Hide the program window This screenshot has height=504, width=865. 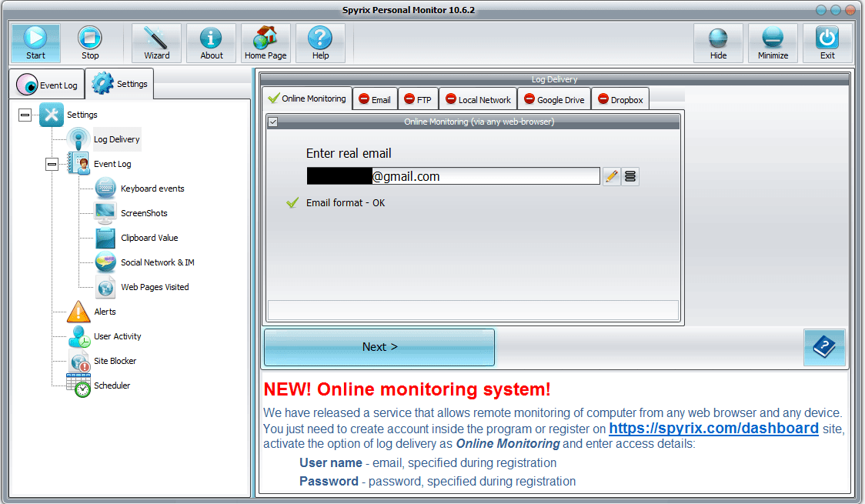[x=718, y=43]
